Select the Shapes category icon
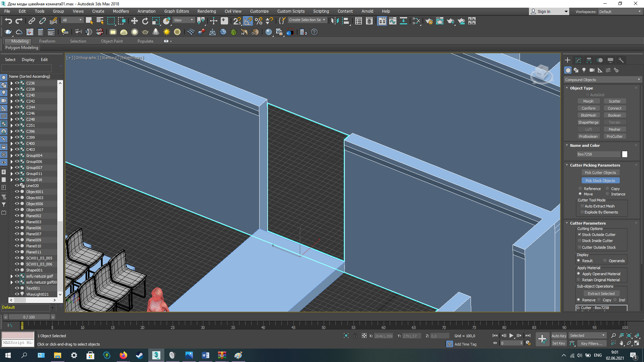644x362 pixels. pyautogui.click(x=576, y=70)
